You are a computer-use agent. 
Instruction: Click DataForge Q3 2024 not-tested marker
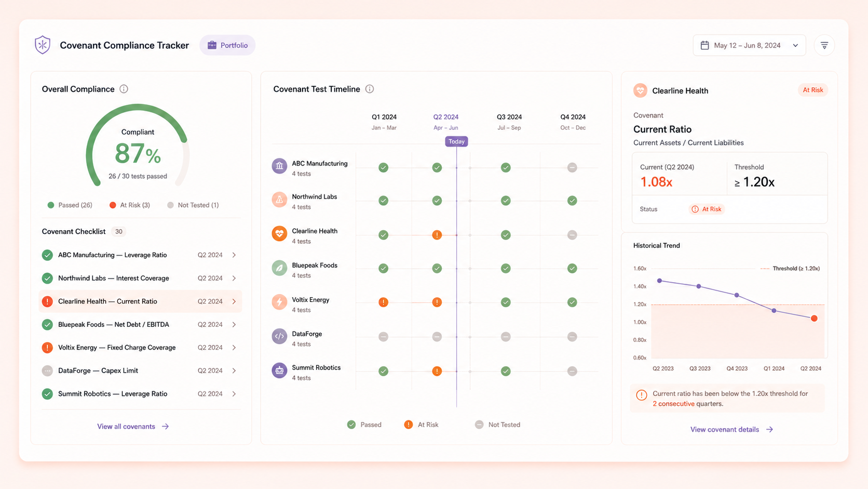click(x=506, y=337)
